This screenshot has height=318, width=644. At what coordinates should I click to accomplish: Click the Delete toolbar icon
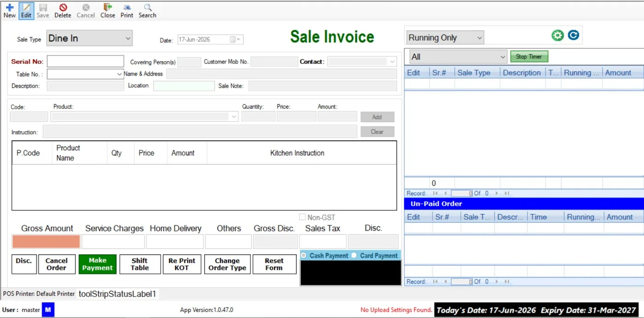63,11
